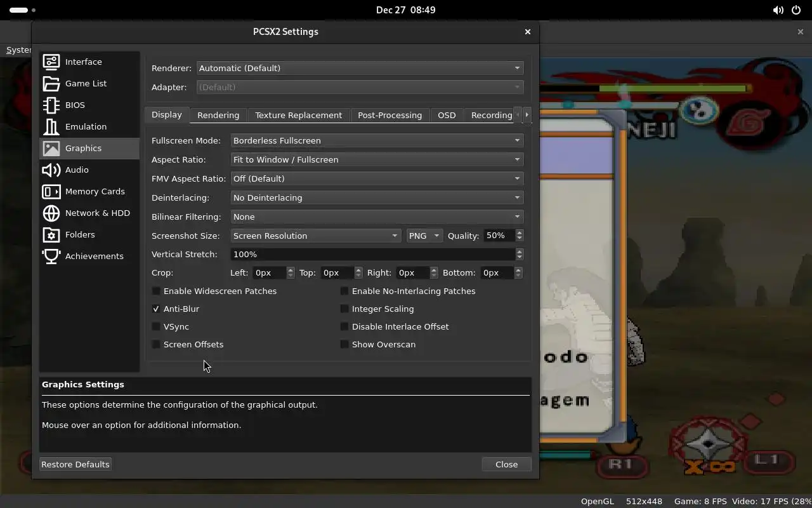This screenshot has width=812, height=508.
Task: Open the Aspect Ratio dropdown
Action: tap(377, 159)
